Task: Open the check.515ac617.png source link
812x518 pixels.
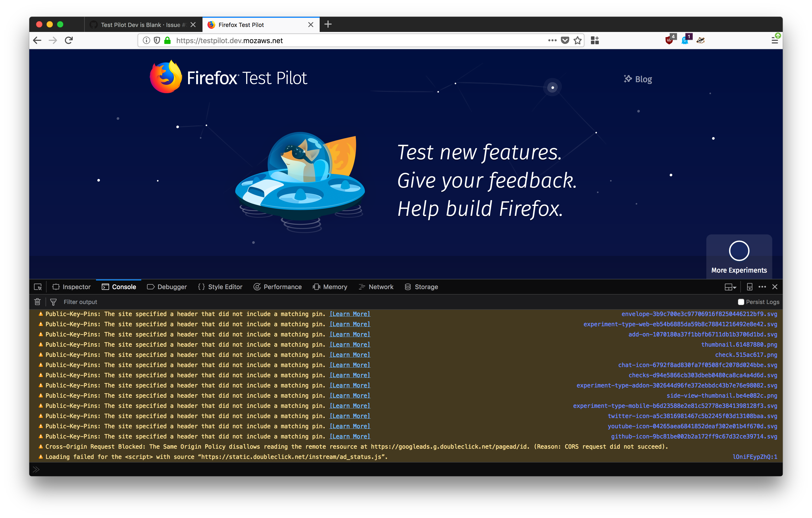Action: coord(746,355)
